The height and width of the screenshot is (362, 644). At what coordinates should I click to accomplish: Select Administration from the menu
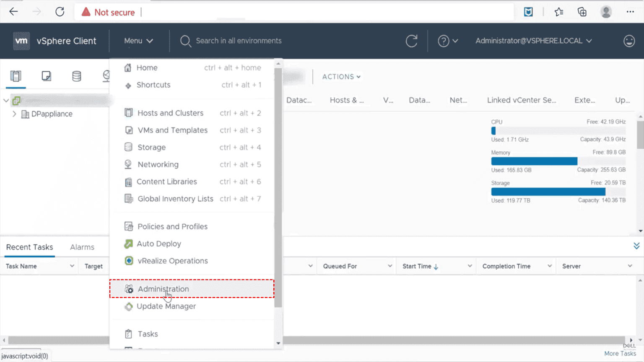coord(192,289)
